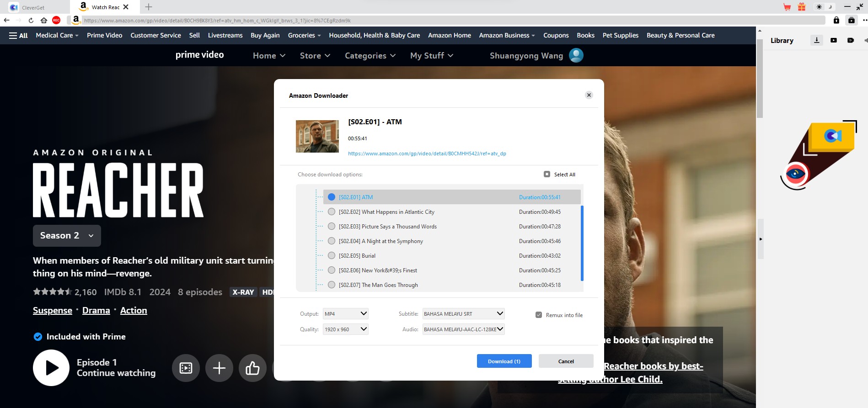Select S02.E07 The Man Goes Through

click(x=332, y=285)
